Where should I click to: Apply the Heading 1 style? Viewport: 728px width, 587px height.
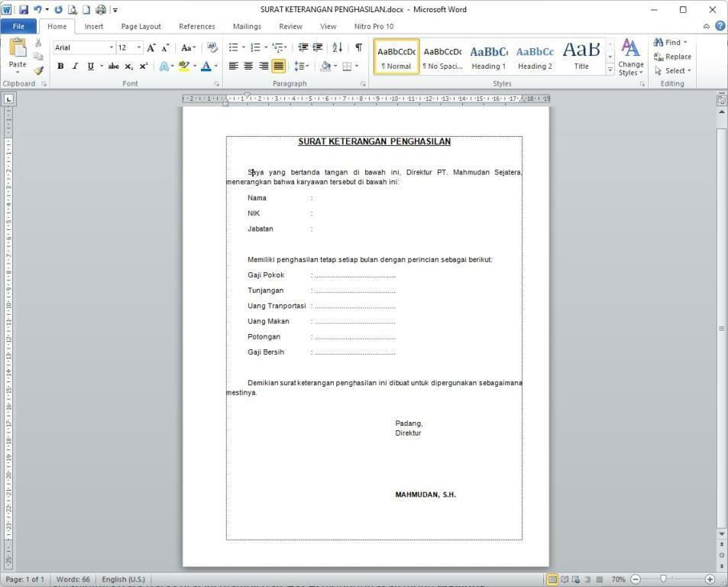point(488,57)
